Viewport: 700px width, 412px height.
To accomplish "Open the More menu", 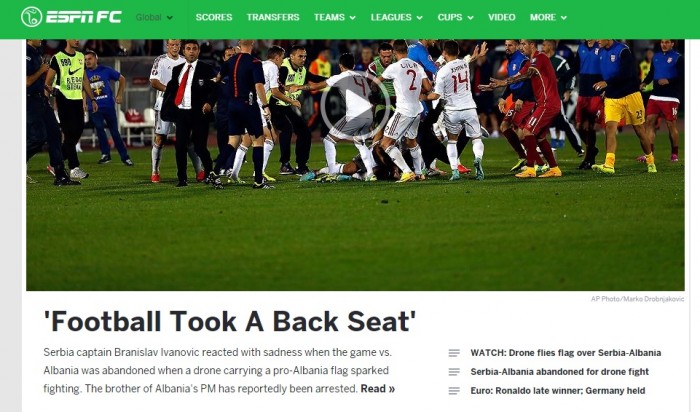I will (x=548, y=17).
